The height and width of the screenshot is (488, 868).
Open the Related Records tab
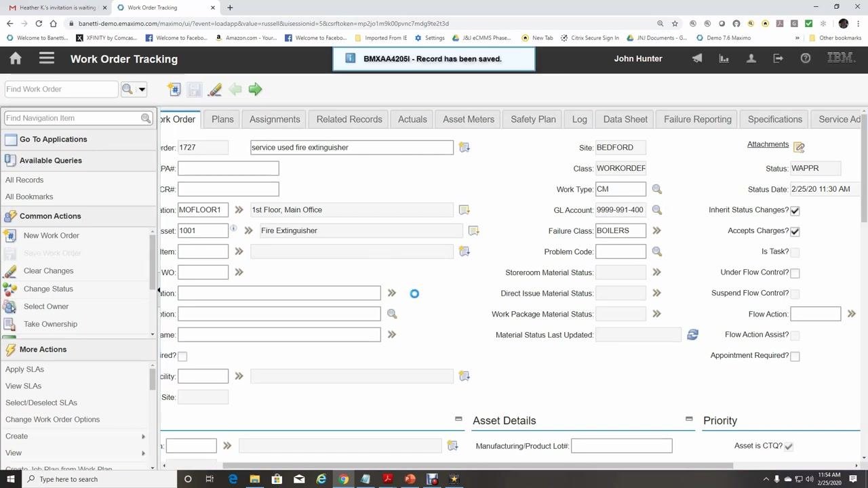(349, 119)
